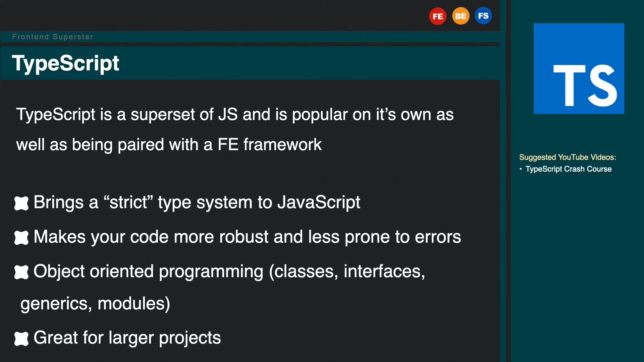Click the 'well as being paired with a FE framework' line
Viewport: 644px width, 362px height.
(x=169, y=145)
